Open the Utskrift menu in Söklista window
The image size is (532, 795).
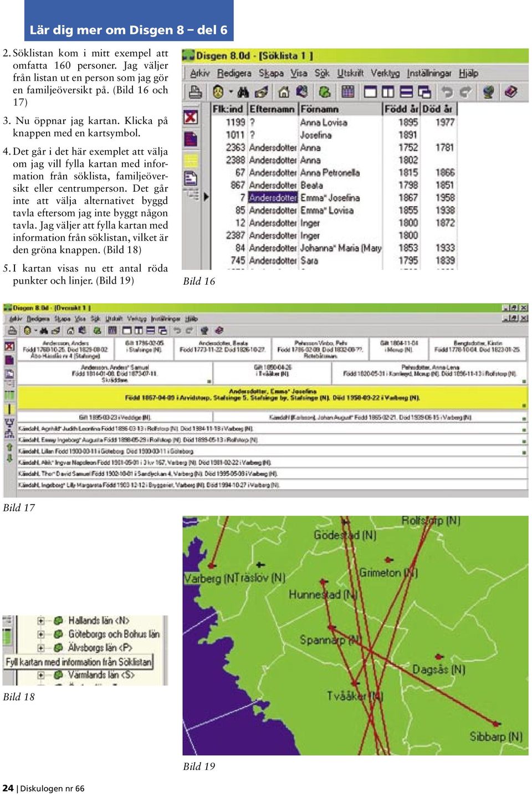tap(351, 73)
